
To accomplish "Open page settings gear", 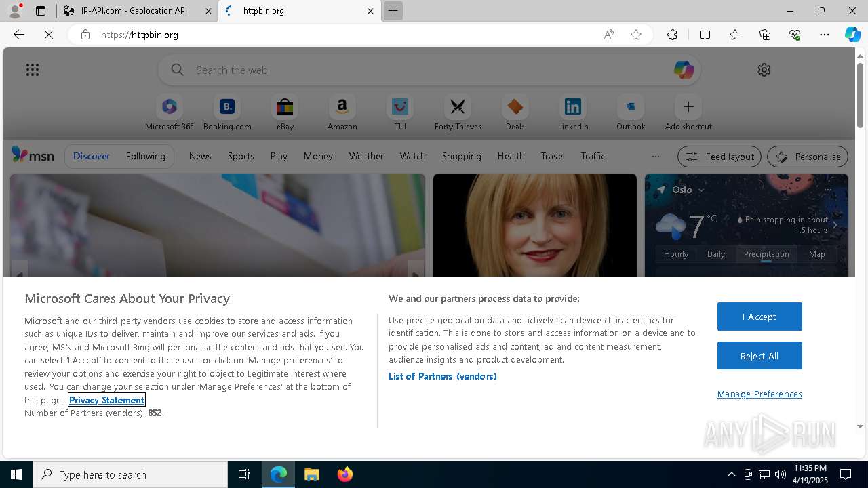I will pos(764,70).
